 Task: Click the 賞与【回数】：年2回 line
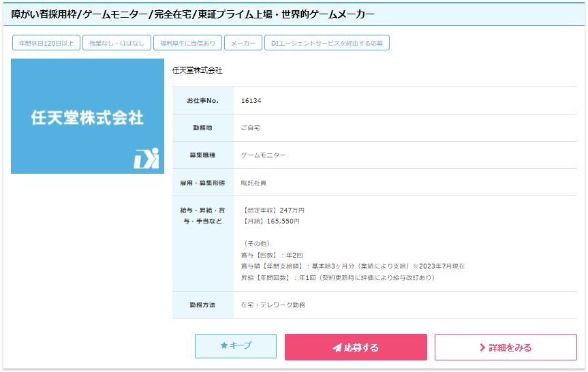(x=272, y=255)
